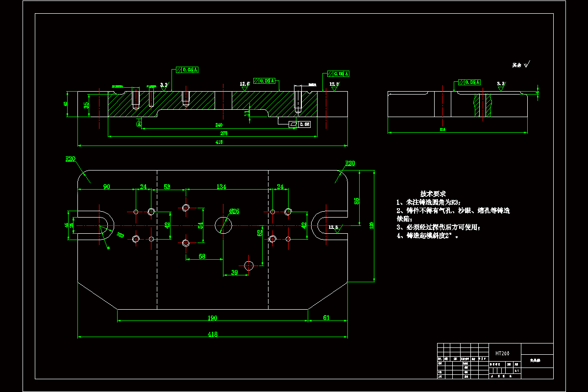The width and height of the screenshot is (588, 392).
Task: Click requirement line 3 about 探伤
Action: pyautogui.click(x=439, y=227)
